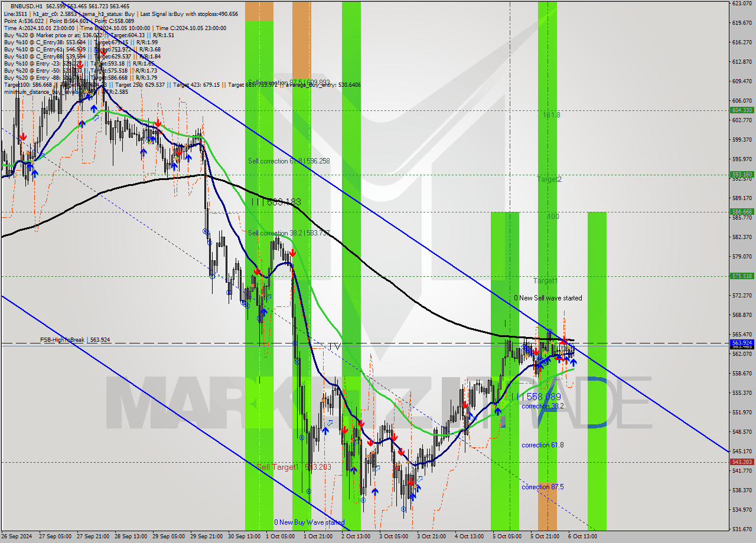Click the 623.030 price axis value

pos(742,4)
